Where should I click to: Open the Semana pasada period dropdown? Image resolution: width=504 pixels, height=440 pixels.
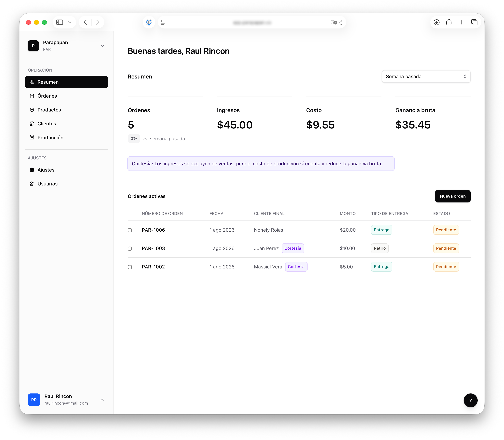pyautogui.click(x=426, y=77)
